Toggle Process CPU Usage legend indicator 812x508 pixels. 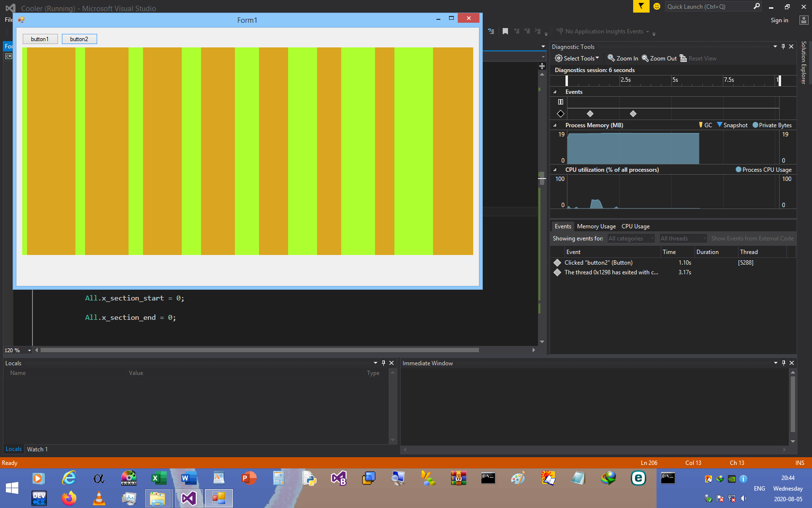(x=764, y=170)
